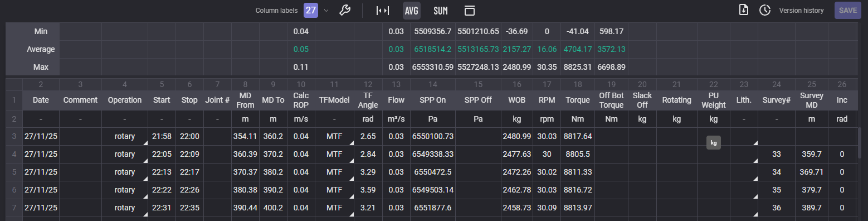Select the Joint # column header

click(217, 100)
